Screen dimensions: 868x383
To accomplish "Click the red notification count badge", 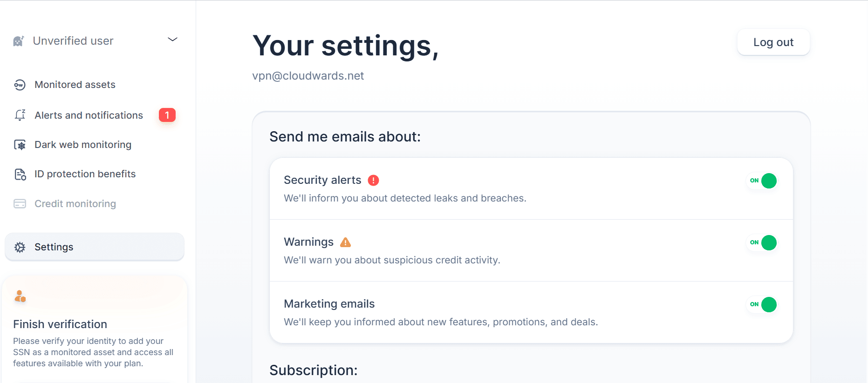I will [167, 115].
